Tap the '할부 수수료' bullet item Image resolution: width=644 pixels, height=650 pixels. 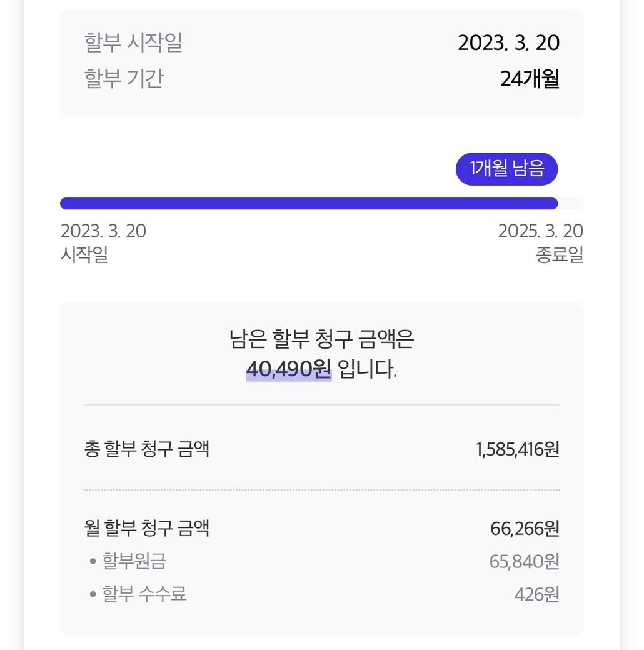[x=144, y=594]
